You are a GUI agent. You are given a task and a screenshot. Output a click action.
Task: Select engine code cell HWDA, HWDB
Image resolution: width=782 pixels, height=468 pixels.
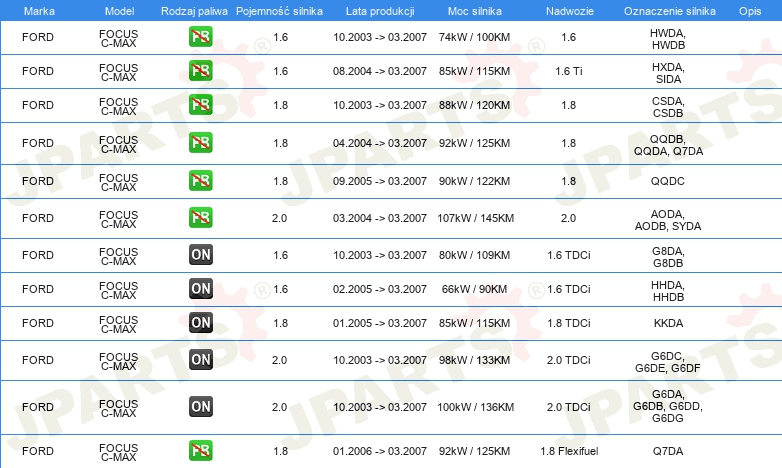coord(668,39)
